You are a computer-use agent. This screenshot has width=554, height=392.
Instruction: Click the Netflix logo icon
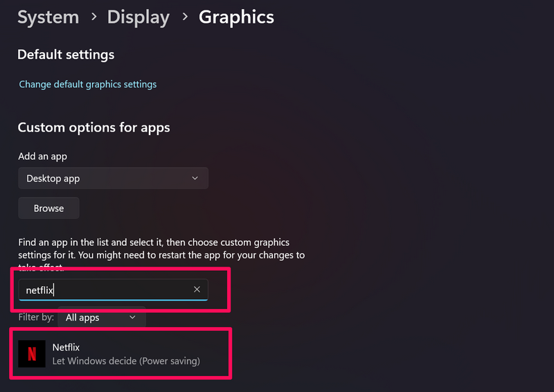point(32,354)
